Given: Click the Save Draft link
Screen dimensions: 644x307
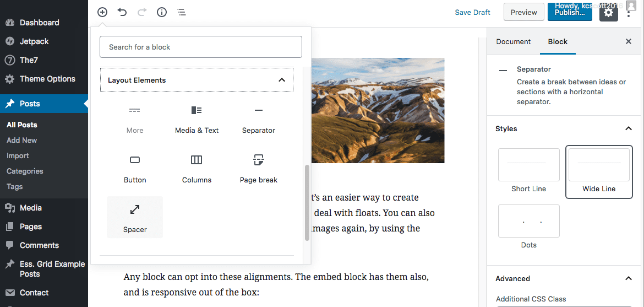Looking at the screenshot, I should [x=472, y=12].
